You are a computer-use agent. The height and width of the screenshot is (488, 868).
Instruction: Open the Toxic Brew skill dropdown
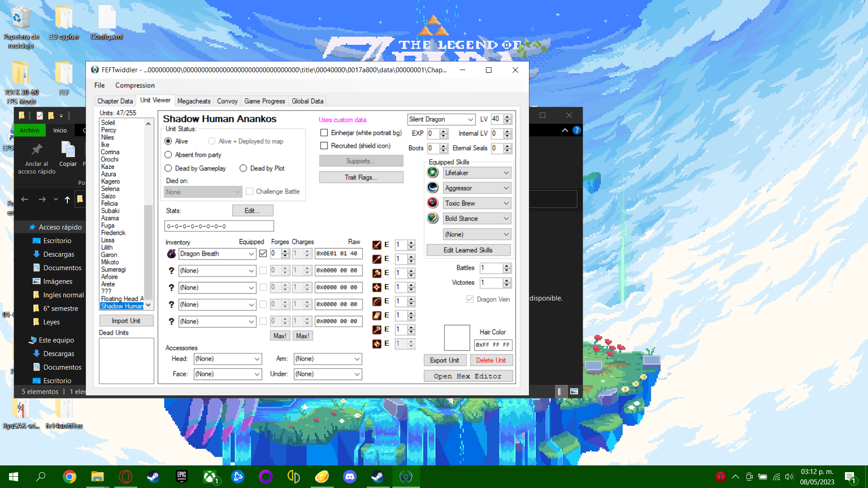coord(477,203)
